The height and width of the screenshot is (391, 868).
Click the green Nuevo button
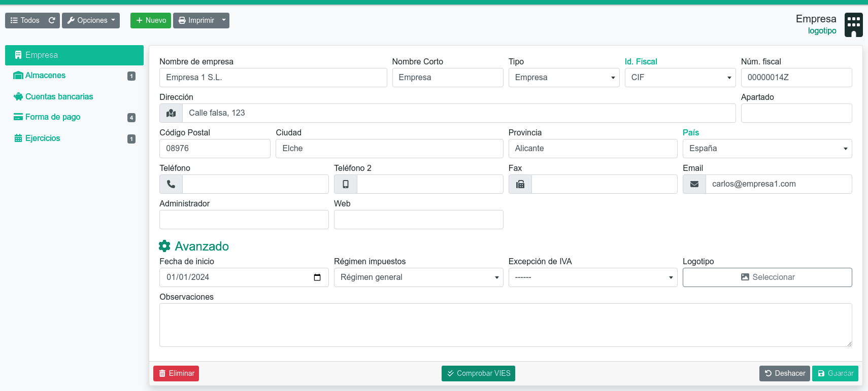pos(151,20)
